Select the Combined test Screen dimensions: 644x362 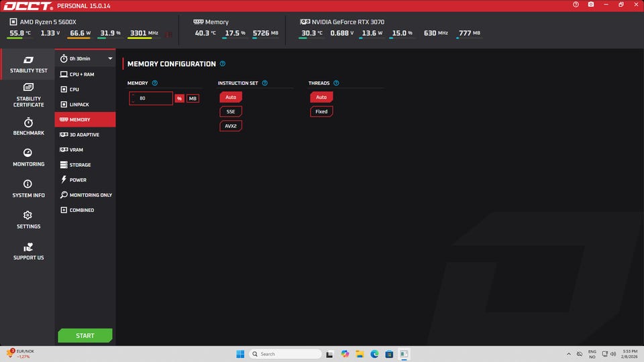pos(85,210)
